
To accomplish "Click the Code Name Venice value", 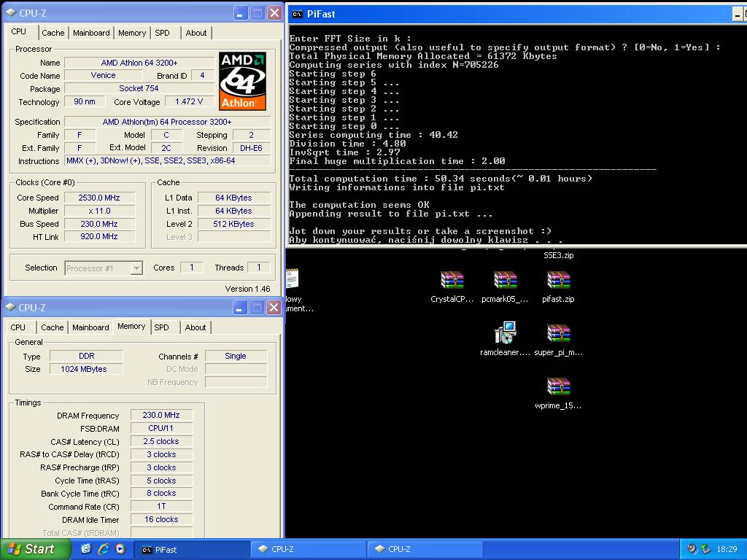I will pos(104,75).
